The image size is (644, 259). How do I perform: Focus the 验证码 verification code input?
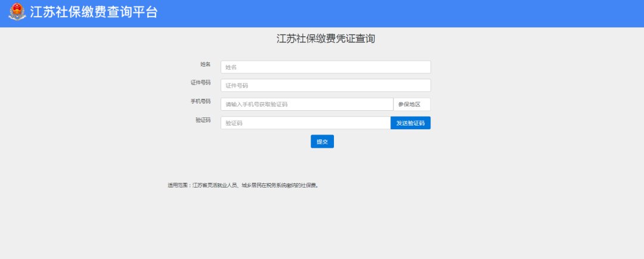point(305,123)
